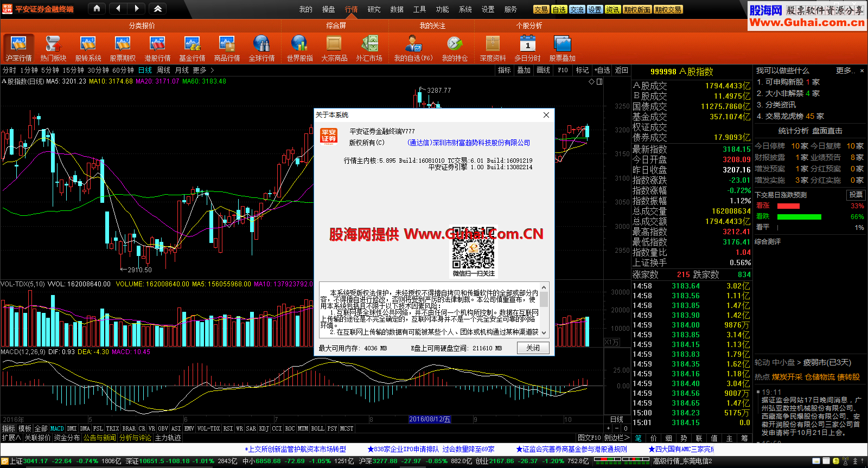Click 投票 vote button

click(x=856, y=194)
